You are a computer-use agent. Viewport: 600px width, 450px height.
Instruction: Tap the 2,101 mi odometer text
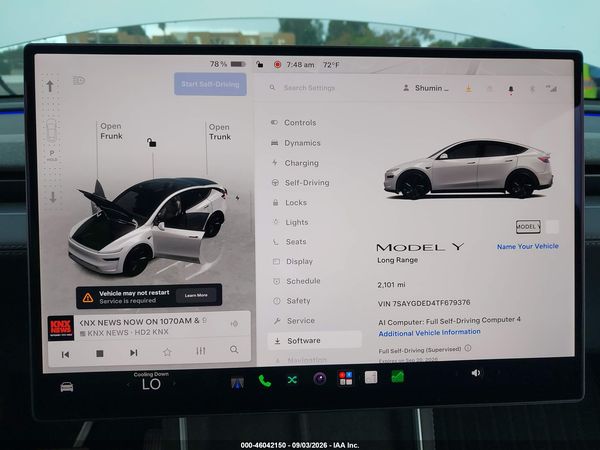pyautogui.click(x=391, y=285)
